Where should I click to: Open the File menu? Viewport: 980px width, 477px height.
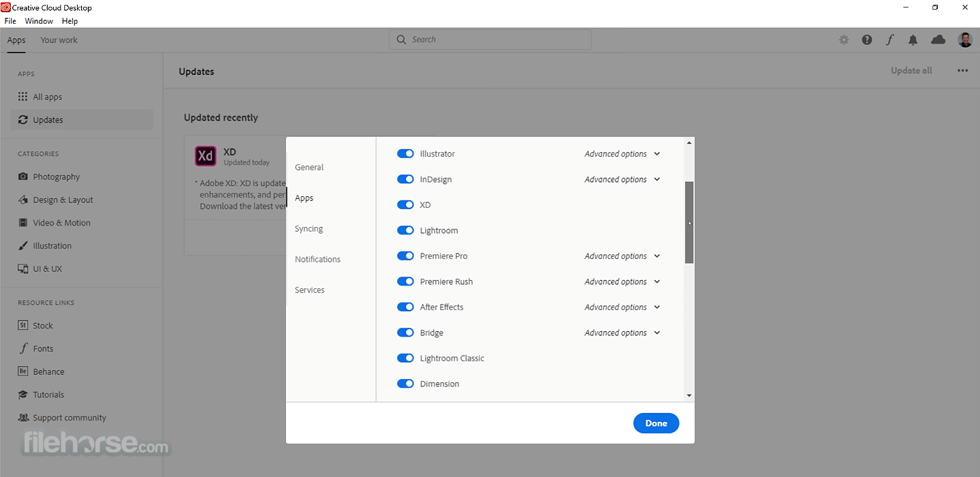tap(10, 21)
